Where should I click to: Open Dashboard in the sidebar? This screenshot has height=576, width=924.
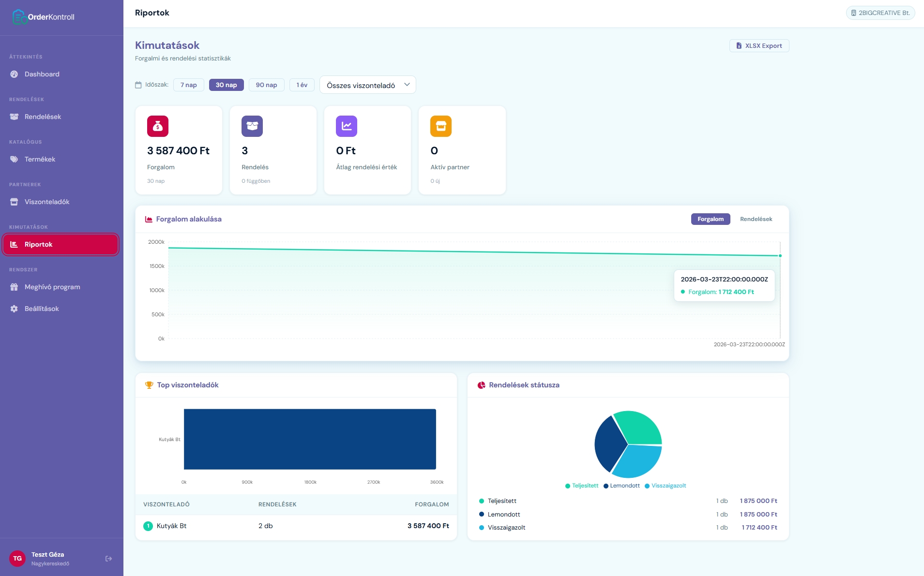(42, 74)
